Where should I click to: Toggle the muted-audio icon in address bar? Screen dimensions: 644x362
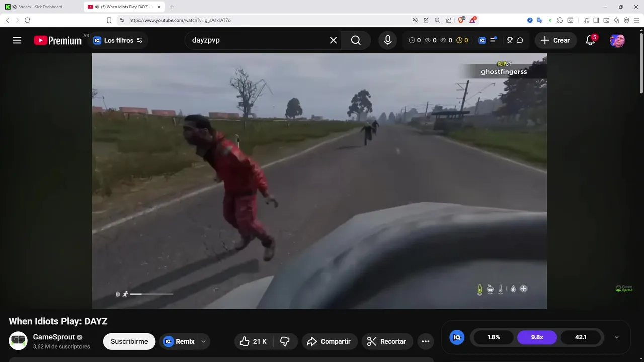[x=415, y=20]
